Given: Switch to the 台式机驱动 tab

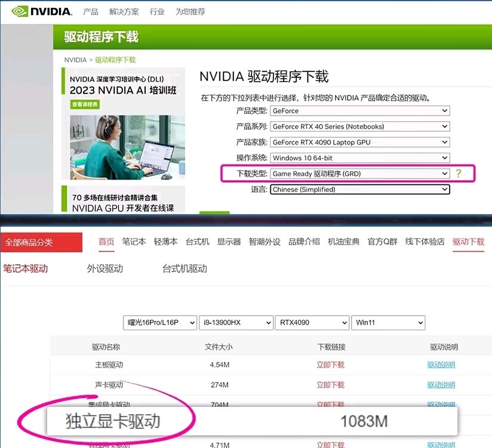Looking at the screenshot, I should click(184, 268).
